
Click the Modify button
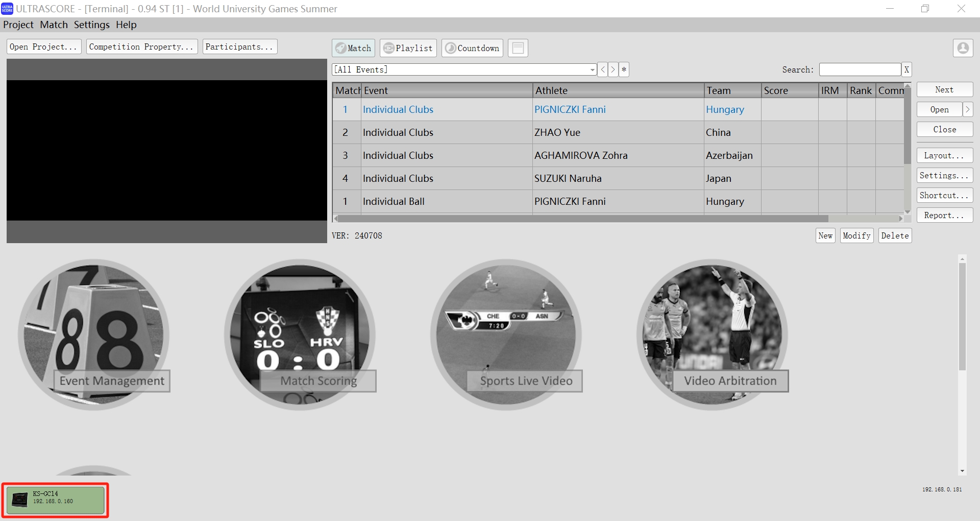pos(856,235)
